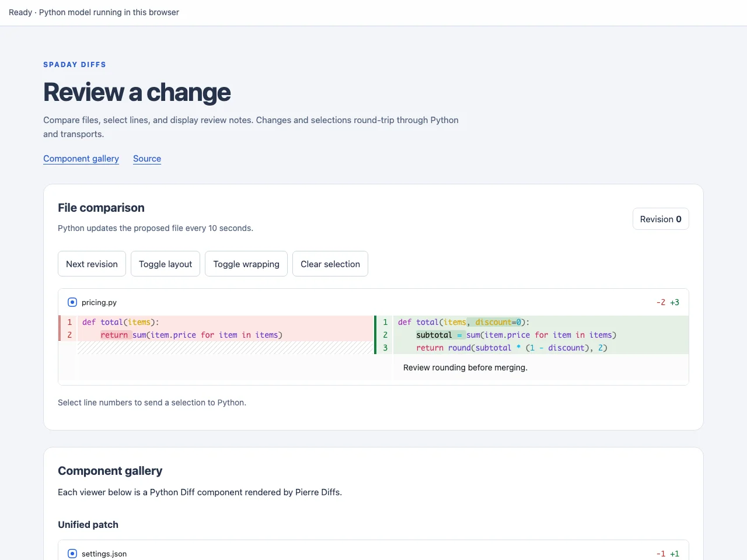This screenshot has height=560, width=747.
Task: Click the Revision 0 badge
Action: tap(661, 219)
